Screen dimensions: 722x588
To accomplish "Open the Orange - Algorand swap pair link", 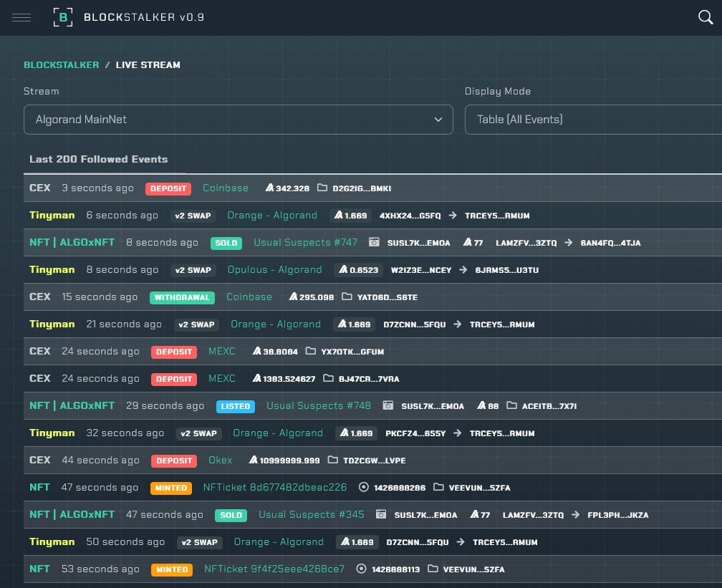I will point(272,216).
